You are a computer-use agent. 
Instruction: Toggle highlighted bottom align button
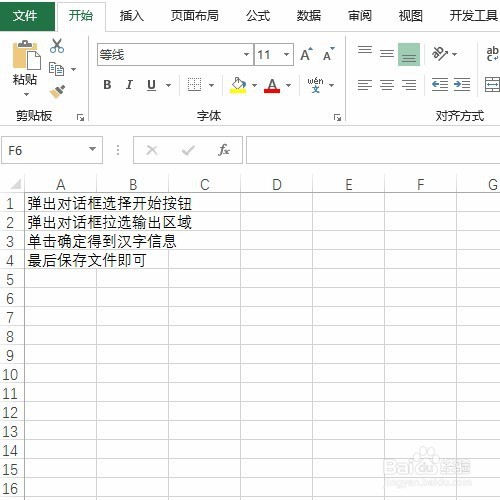(409, 54)
